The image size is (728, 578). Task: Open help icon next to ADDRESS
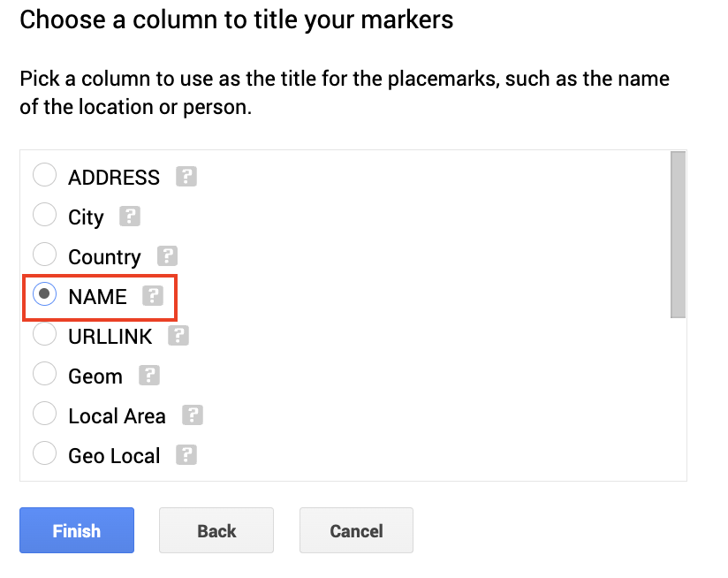point(186,177)
